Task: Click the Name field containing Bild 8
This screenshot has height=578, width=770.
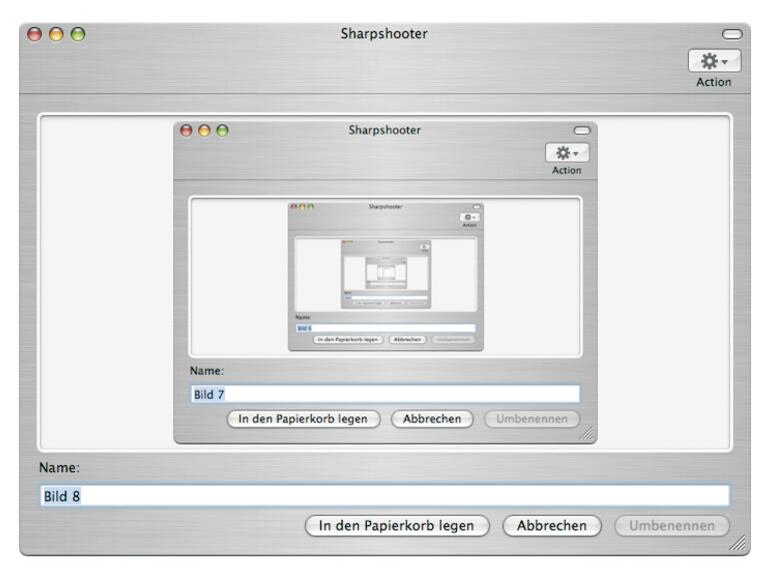Action: pyautogui.click(x=385, y=495)
